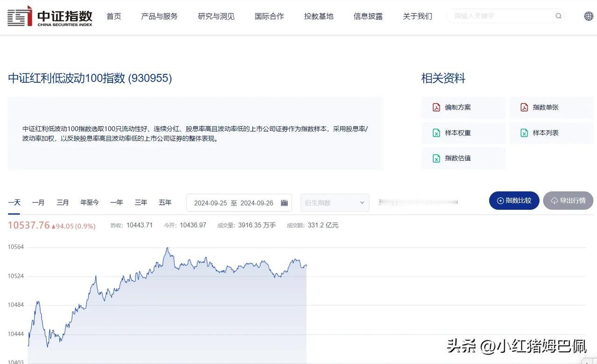Image resolution: width=597 pixels, height=364 pixels.
Task: Click the Excel icon beside 样本权重
Action: [436, 133]
